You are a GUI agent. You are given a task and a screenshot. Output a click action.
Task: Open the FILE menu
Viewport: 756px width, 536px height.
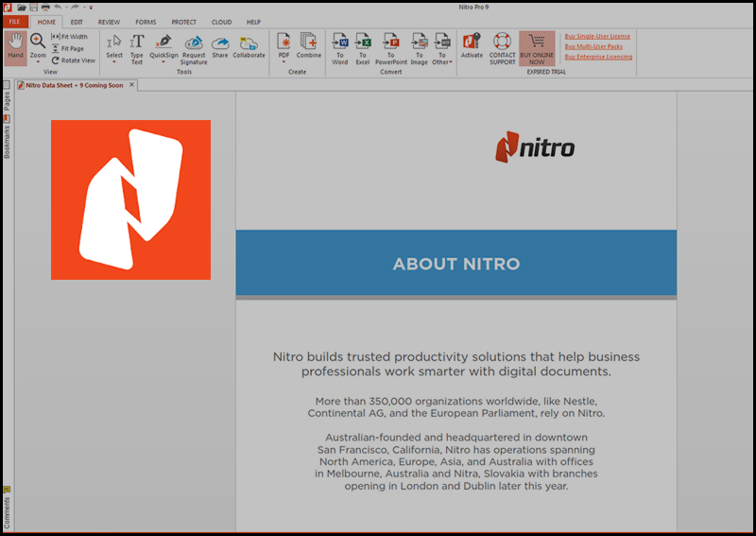(x=14, y=22)
